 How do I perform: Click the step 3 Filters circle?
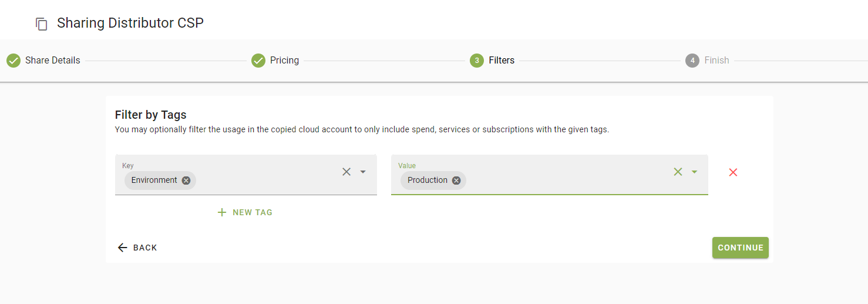[x=476, y=61]
